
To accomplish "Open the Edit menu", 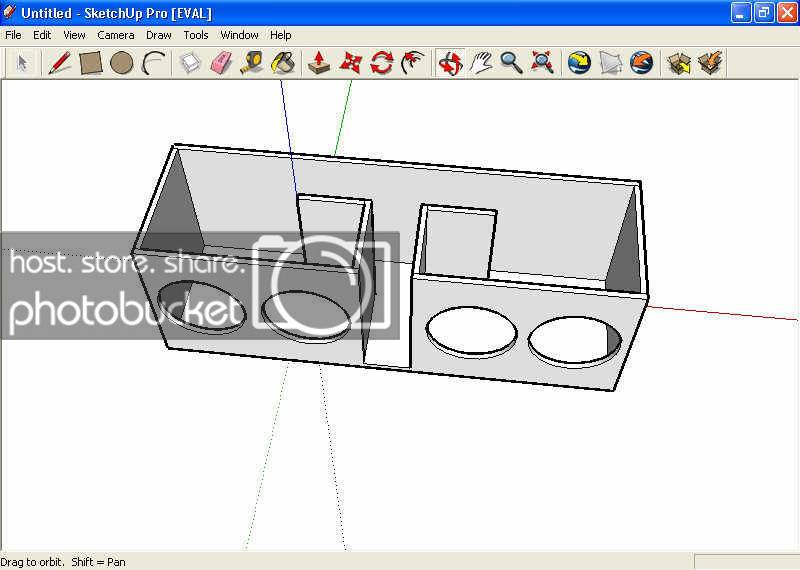I will click(x=42, y=35).
